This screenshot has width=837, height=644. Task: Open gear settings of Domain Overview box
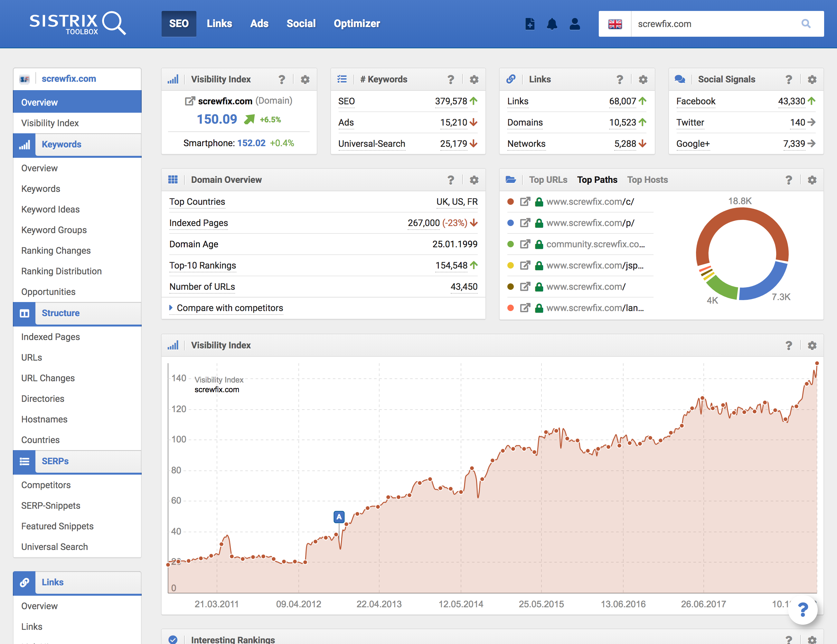474,180
